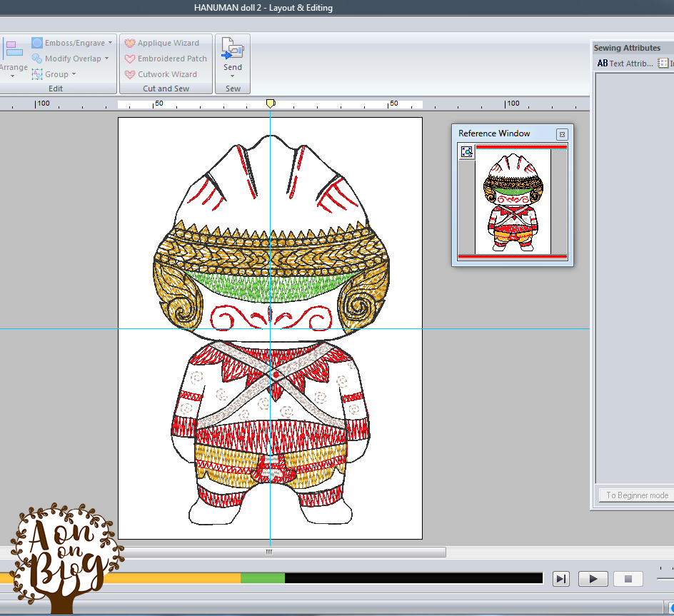Click the horizontal scrollbar below the design page
The image size is (674, 616).
(268, 552)
